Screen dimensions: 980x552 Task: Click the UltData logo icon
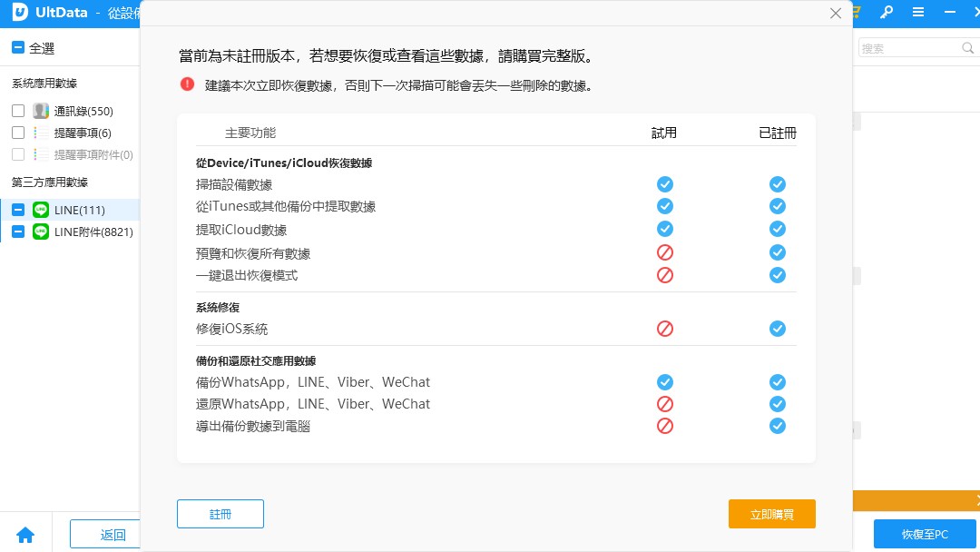pyautogui.click(x=20, y=12)
